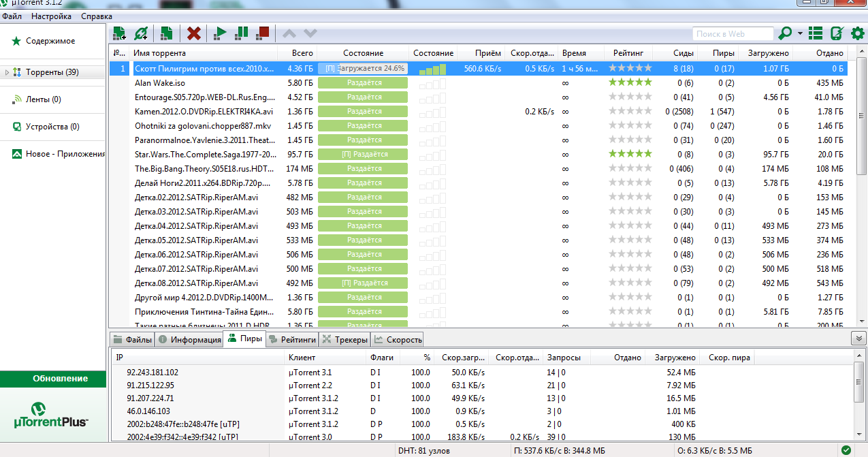Click the Add Torrent toolbar icon
Viewport: 868px width, 457px height.
coord(120,33)
